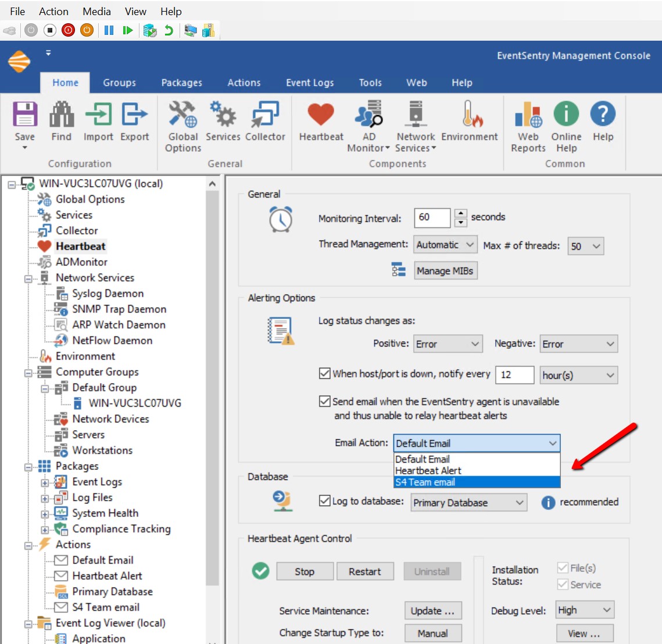Increase Monitoring Interval with up arrow
Viewport: 662px width, 644px height.
coord(461,213)
